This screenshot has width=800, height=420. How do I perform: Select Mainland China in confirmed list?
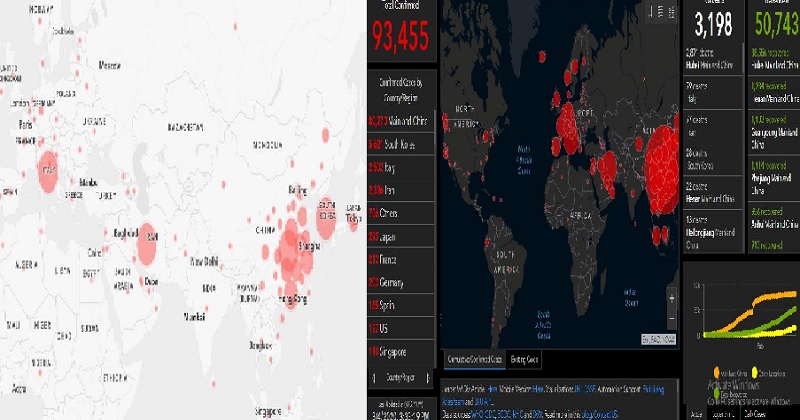tap(401, 121)
